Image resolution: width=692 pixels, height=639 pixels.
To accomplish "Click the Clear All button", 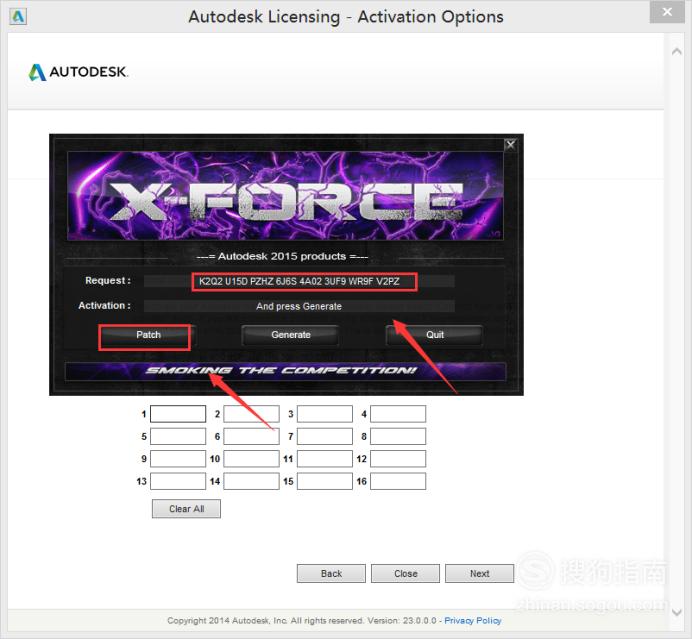I will [x=186, y=509].
